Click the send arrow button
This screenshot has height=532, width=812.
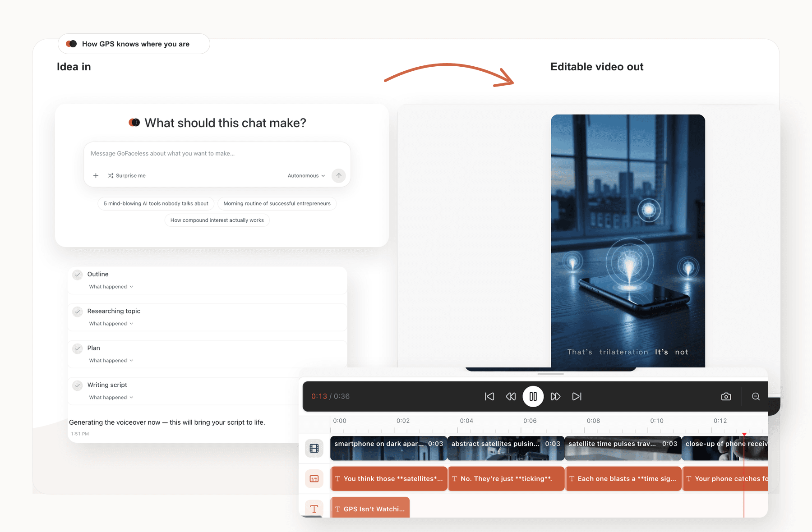[339, 175]
